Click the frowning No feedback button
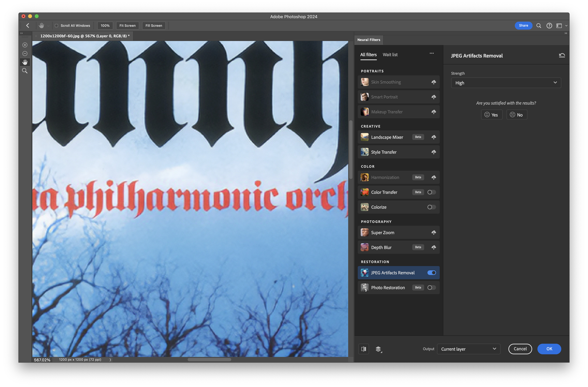Image resolution: width=588 pixels, height=387 pixels. click(x=517, y=115)
